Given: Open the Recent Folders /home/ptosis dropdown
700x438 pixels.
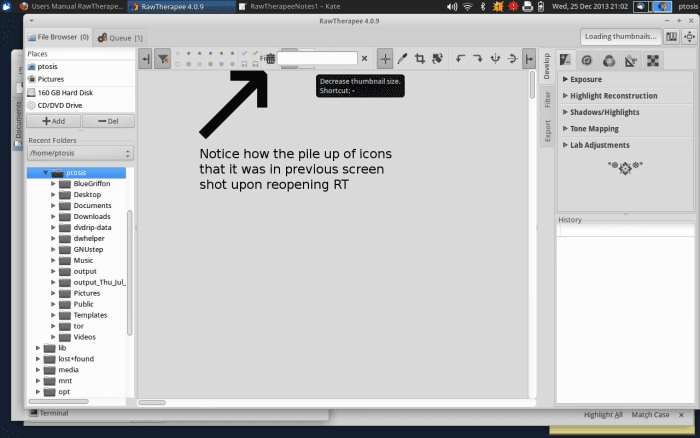Looking at the screenshot, I should tap(80, 153).
